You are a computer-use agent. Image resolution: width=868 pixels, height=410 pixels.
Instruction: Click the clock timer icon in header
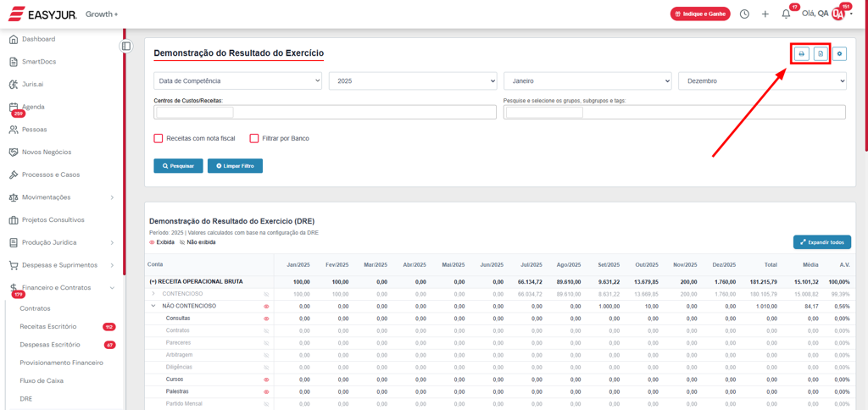(x=744, y=14)
